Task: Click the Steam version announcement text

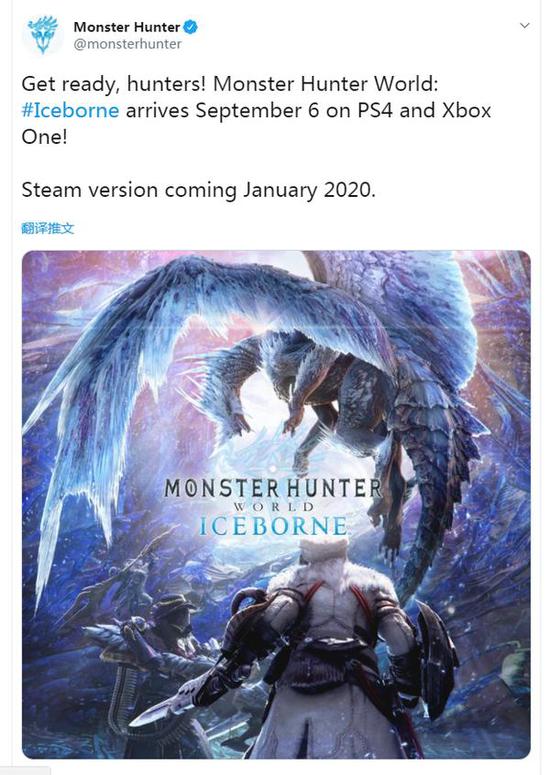Action: [199, 190]
